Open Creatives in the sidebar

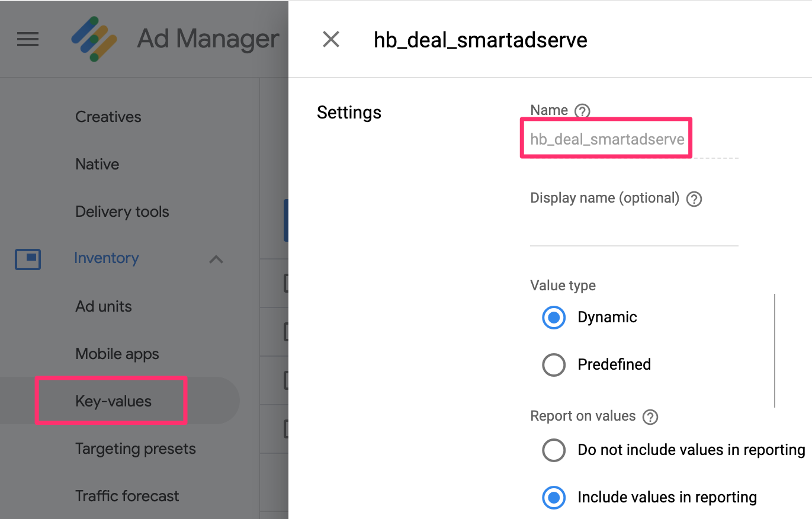click(x=108, y=117)
